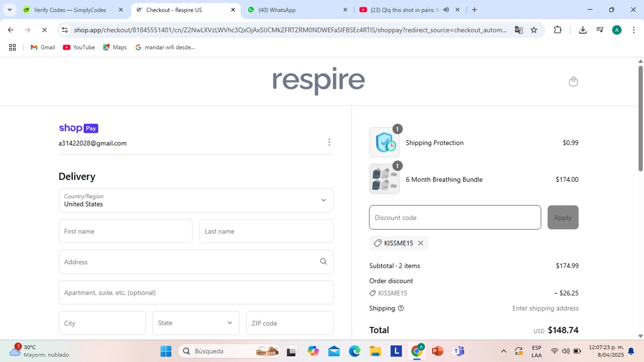Click the translate page icon
The width and height of the screenshot is (644, 362).
tap(519, 30)
